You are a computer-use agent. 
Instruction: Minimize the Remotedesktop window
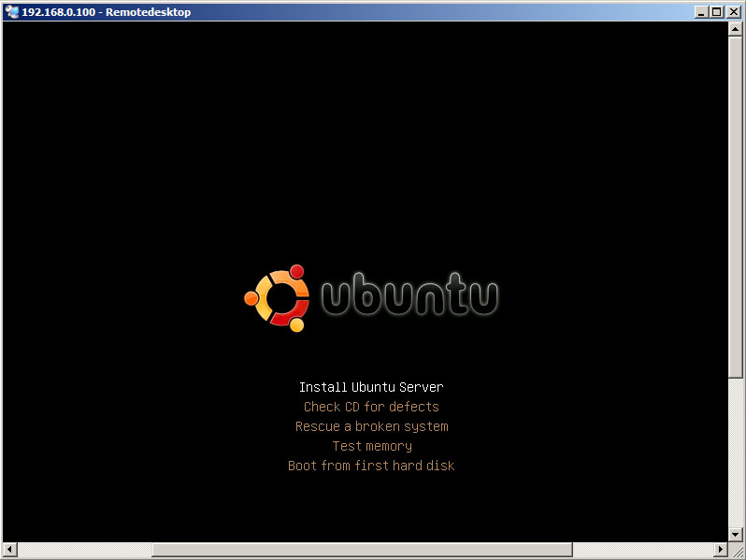point(701,12)
